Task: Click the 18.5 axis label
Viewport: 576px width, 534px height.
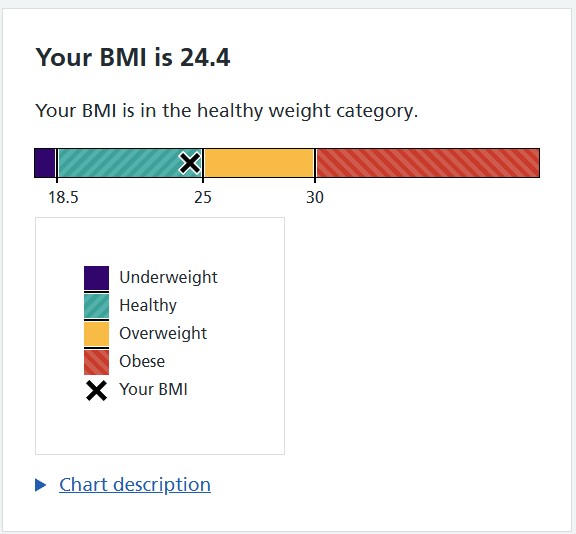Action: pyautogui.click(x=63, y=198)
